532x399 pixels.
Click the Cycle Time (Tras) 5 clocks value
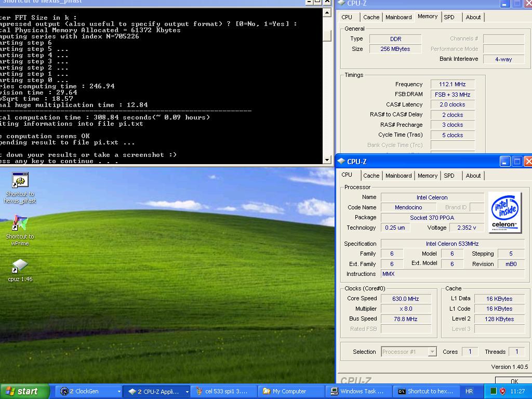453,135
